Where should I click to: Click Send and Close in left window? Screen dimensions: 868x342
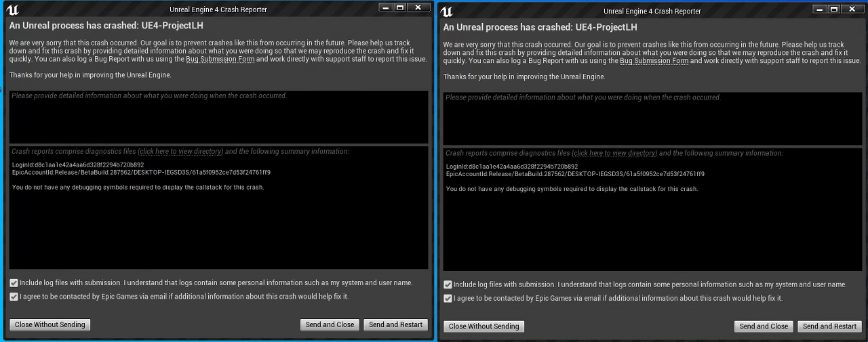[x=330, y=324]
